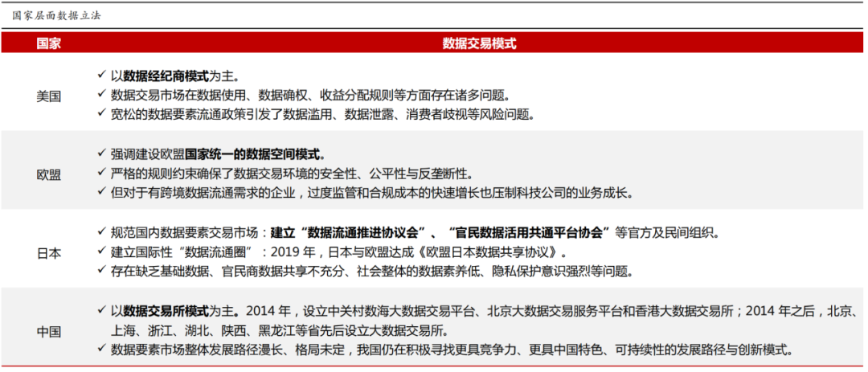Click the checkmark before 数据要素市场整体发展路径

pos(101,349)
